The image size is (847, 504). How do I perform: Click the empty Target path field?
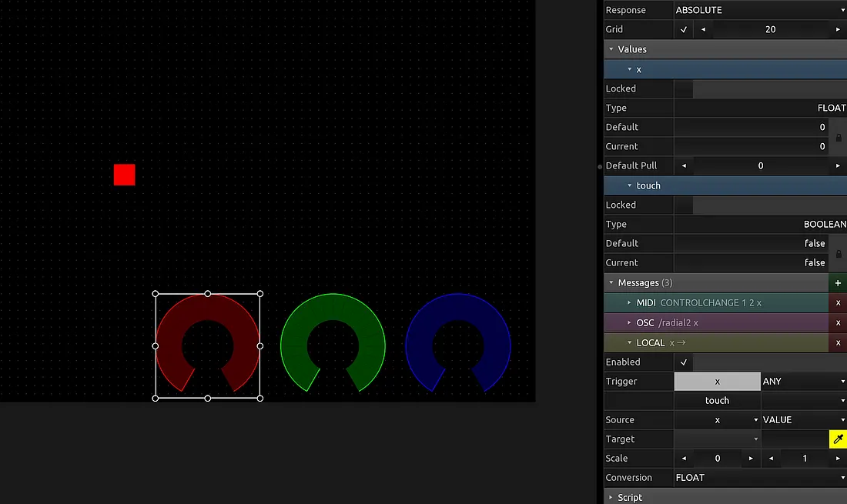click(x=795, y=439)
